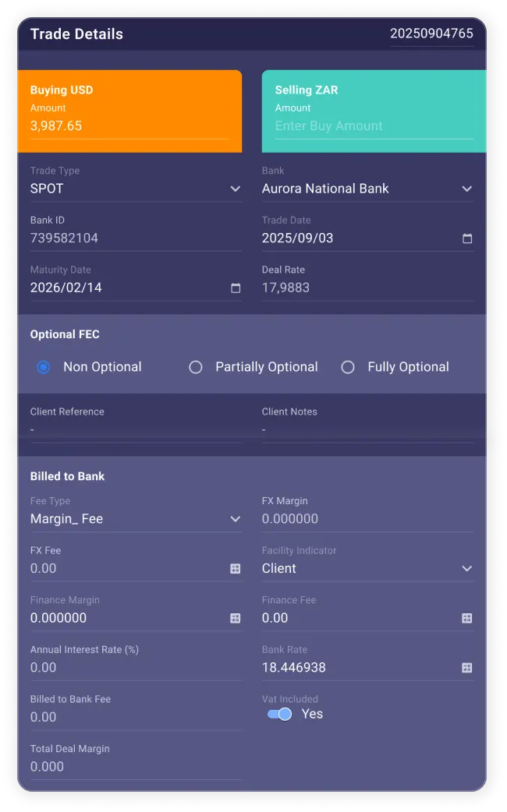The image size is (507, 812).
Task: Click the Buying USD amount field
Action: pyautogui.click(x=129, y=126)
